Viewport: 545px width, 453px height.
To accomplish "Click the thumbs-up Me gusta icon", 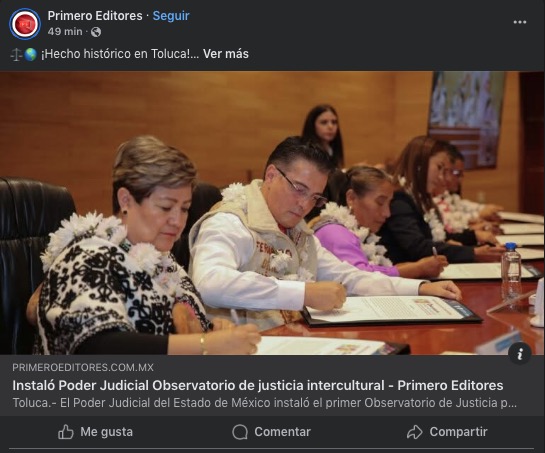I will (x=66, y=432).
